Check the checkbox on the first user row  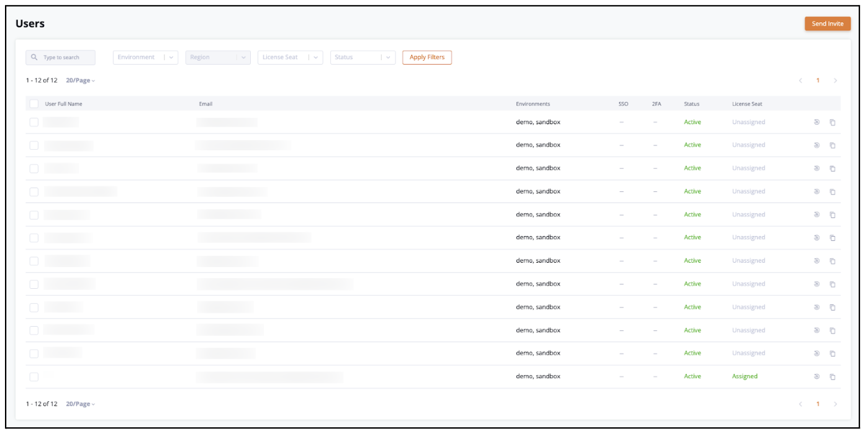click(35, 122)
